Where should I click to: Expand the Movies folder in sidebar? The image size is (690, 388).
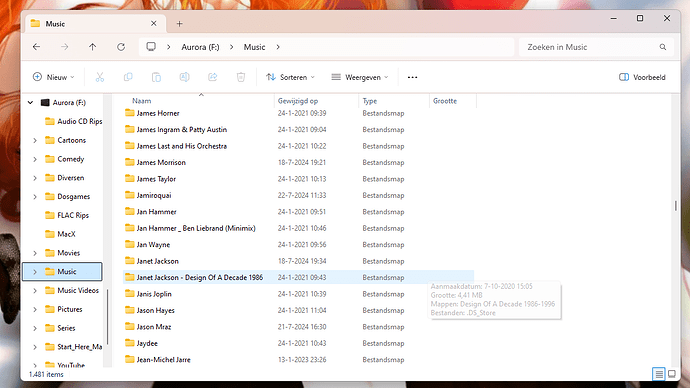click(35, 253)
